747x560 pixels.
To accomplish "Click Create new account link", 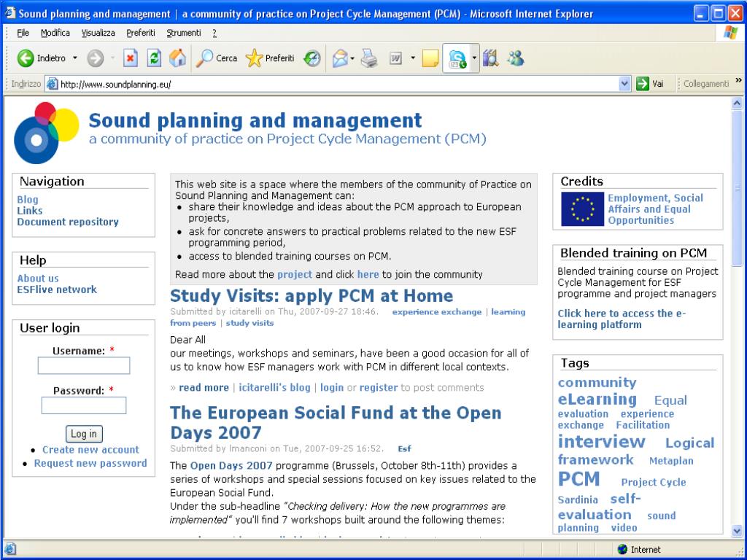I will (90, 449).
